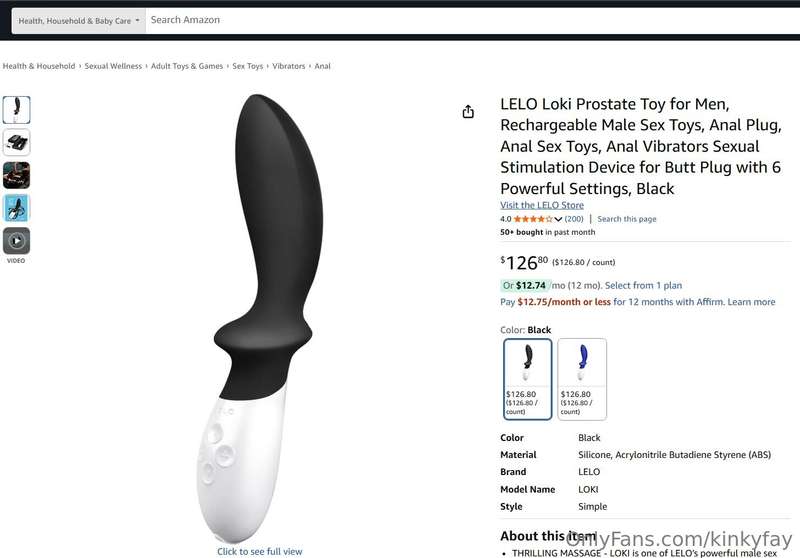Expand the star rating breakdown chevron
Screen dimensions: 800x558
click(x=558, y=219)
